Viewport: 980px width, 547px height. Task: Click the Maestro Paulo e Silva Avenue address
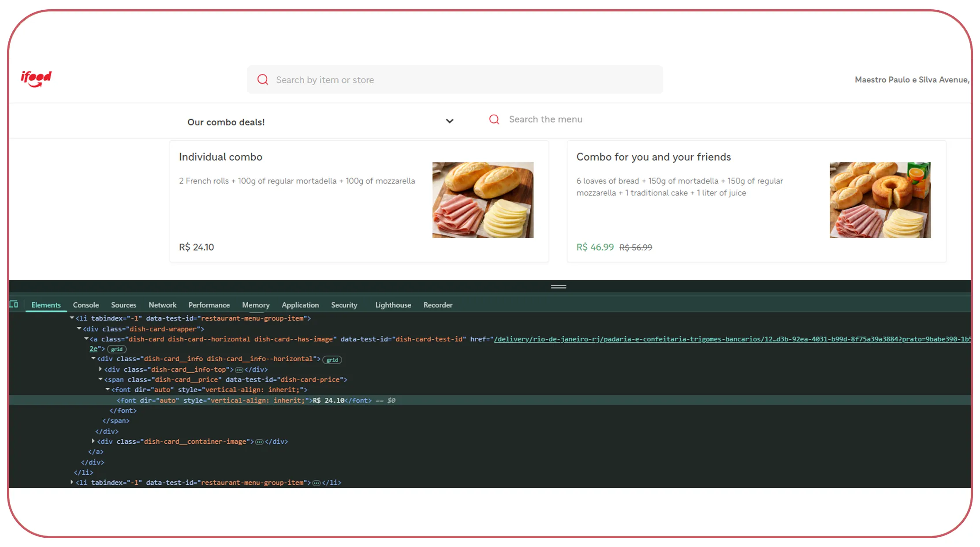click(x=912, y=80)
